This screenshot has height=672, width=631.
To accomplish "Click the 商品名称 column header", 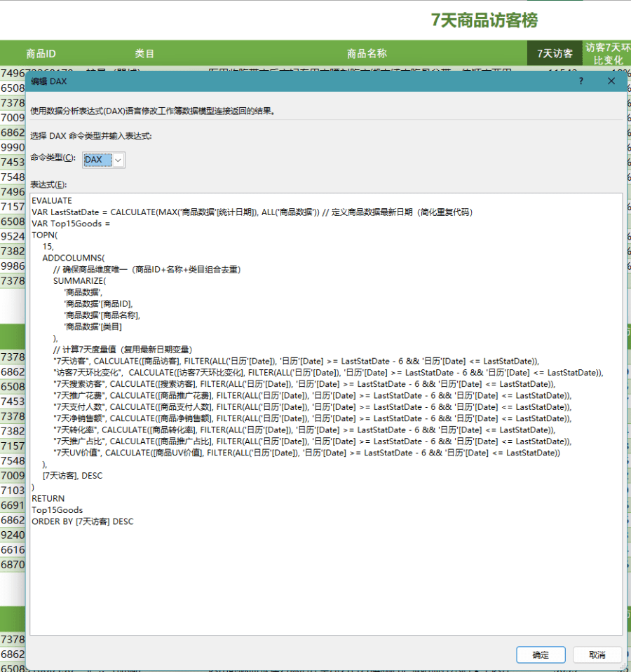I will 367,53.
